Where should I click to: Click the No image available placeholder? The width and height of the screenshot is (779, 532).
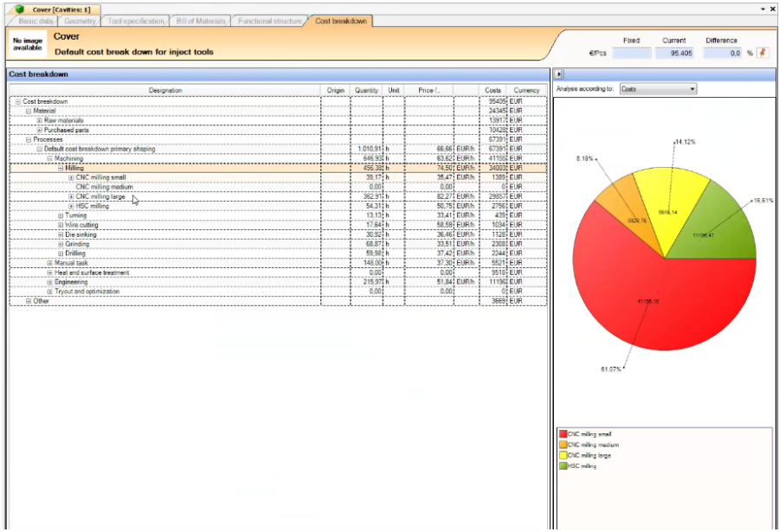coord(26,44)
